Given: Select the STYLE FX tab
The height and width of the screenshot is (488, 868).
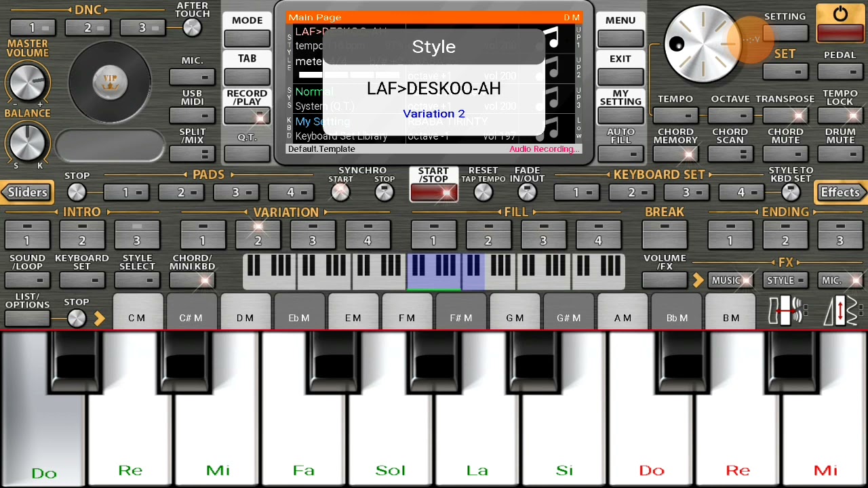Looking at the screenshot, I should point(785,280).
